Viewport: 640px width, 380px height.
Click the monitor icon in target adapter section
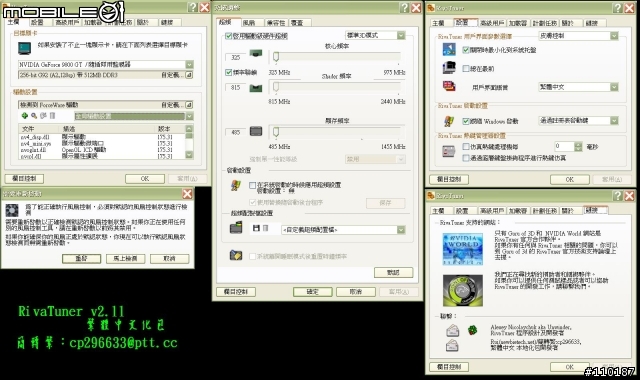(24, 48)
